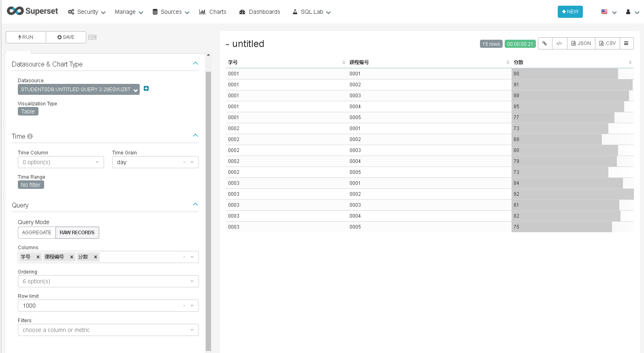Remove 课程编号 from Columns
644x353 pixels.
click(72, 257)
